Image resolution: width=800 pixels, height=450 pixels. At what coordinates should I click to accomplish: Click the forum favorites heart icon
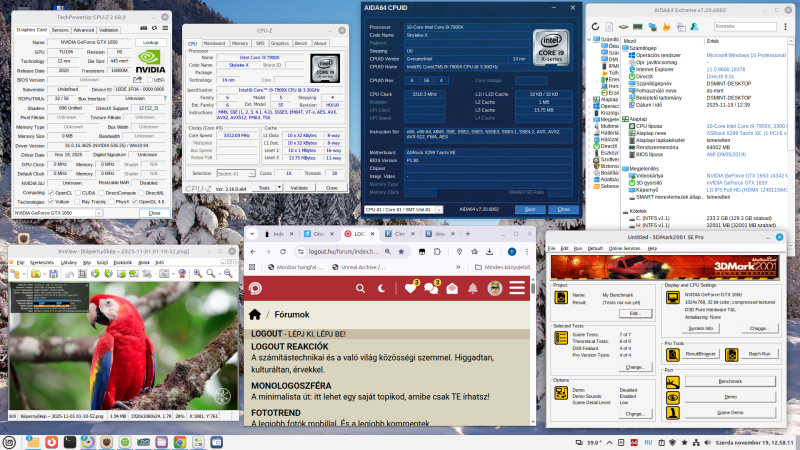point(411,288)
